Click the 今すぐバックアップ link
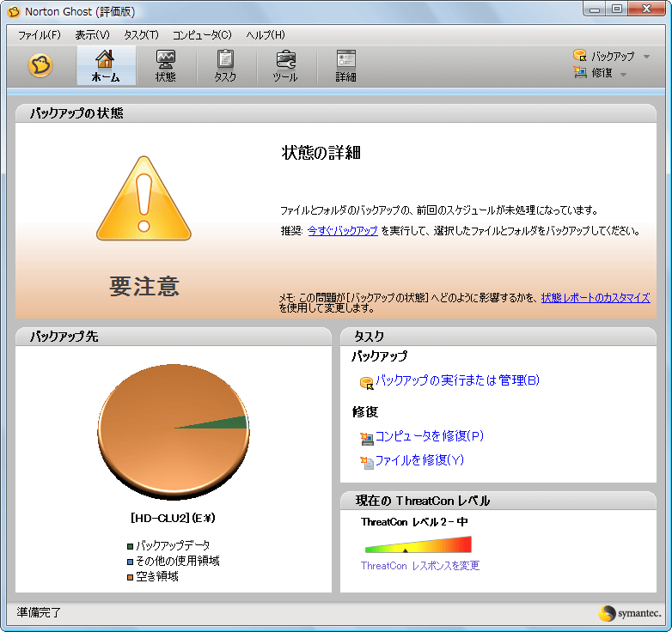This screenshot has width=672, height=632. tap(343, 231)
